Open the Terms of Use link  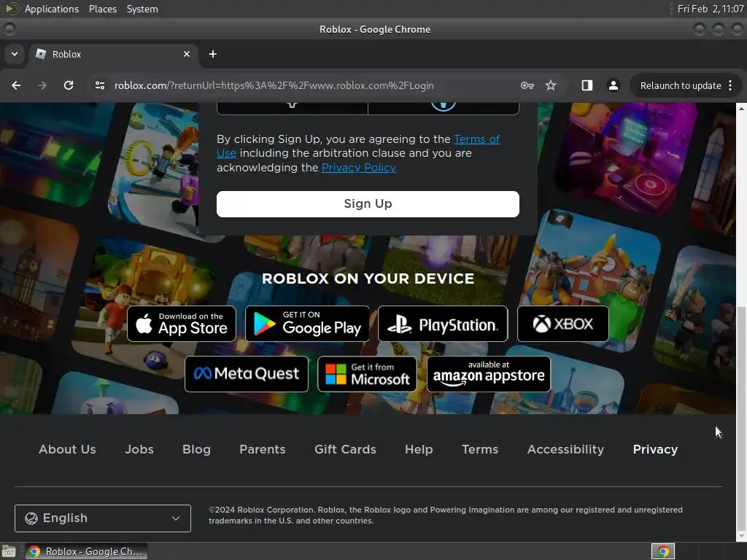click(x=477, y=139)
